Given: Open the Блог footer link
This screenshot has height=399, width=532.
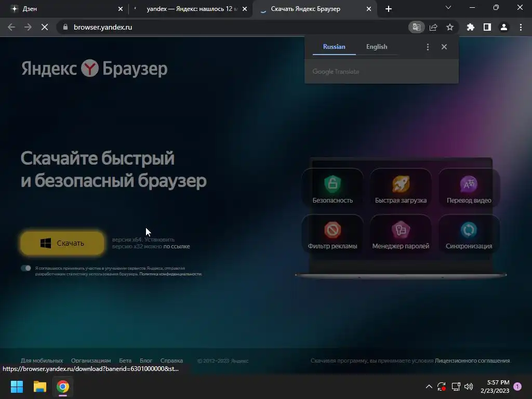Looking at the screenshot, I should click(x=146, y=361).
